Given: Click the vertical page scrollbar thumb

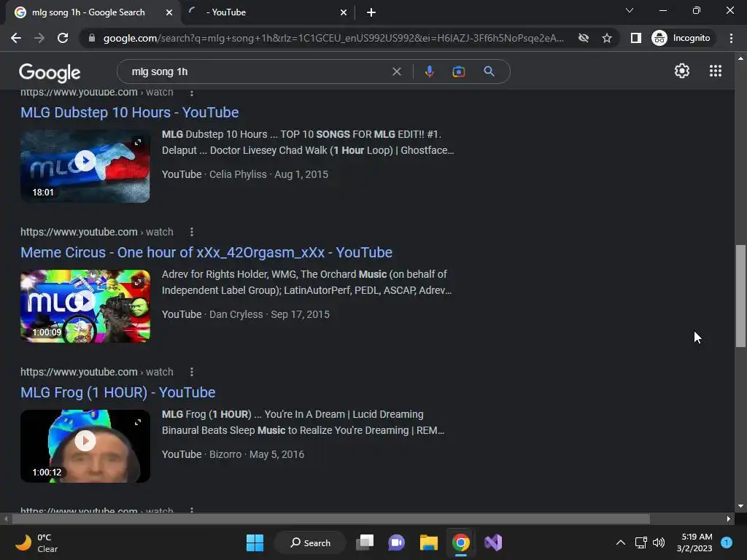Looking at the screenshot, I should [x=740, y=296].
